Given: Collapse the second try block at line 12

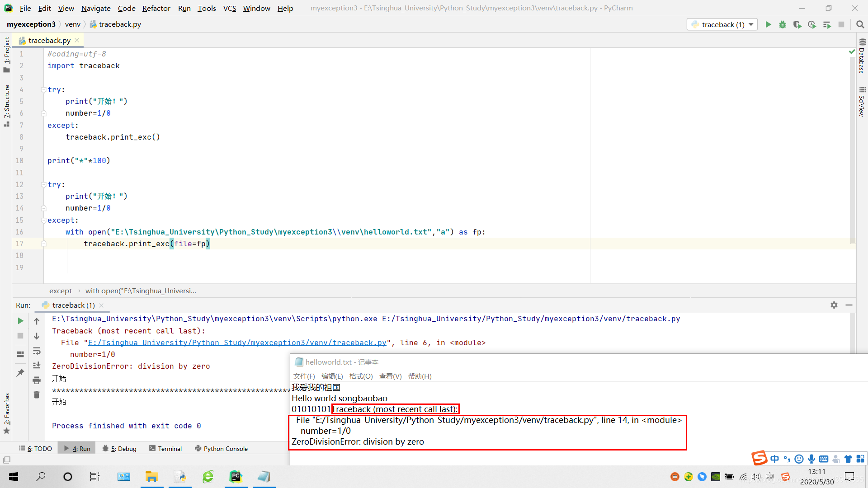Looking at the screenshot, I should point(43,184).
